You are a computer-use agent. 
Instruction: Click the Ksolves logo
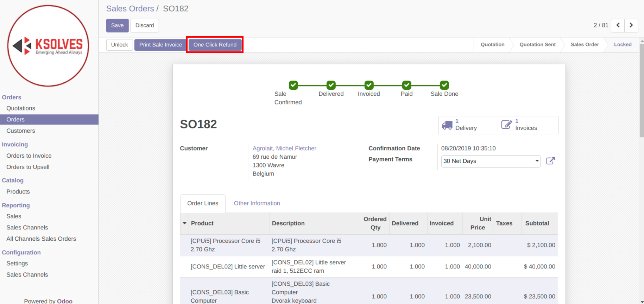[48, 46]
